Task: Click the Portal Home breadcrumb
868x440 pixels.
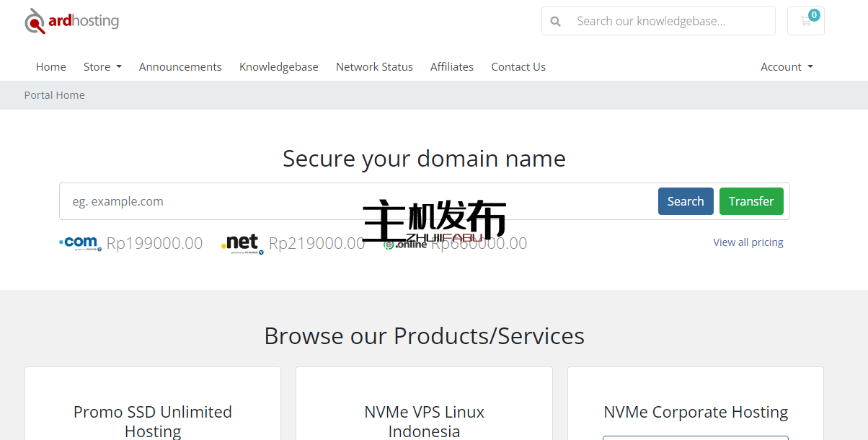Action: coord(55,95)
